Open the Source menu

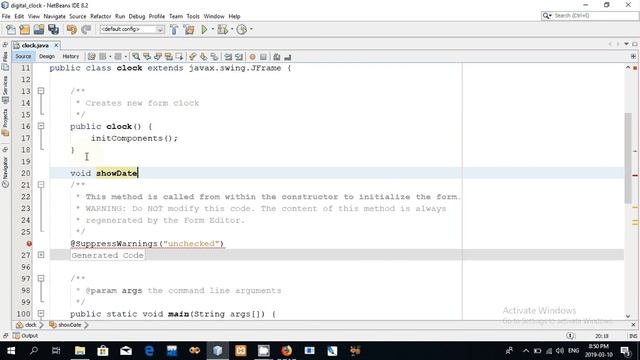pos(78,16)
